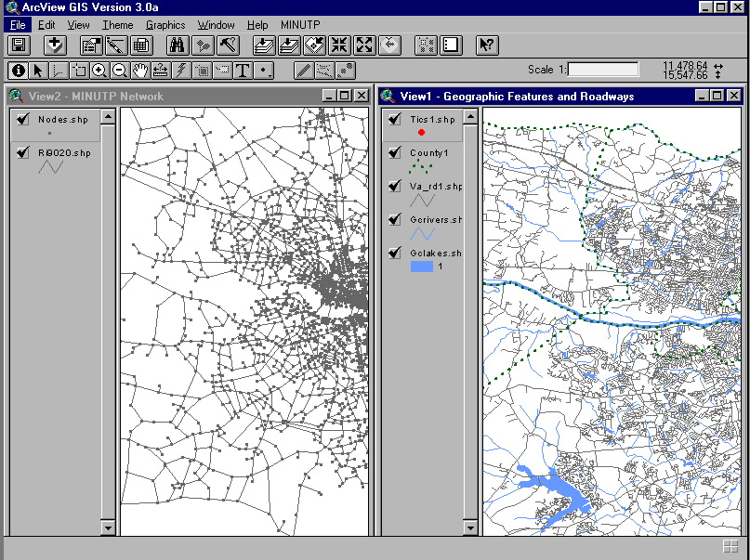Viewport: 750px width, 560px height.
Task: Open the Query Builder hammer icon
Action: tap(228, 46)
